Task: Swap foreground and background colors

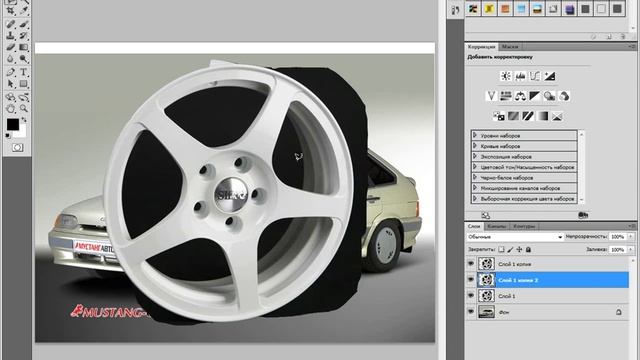Action: point(24,120)
